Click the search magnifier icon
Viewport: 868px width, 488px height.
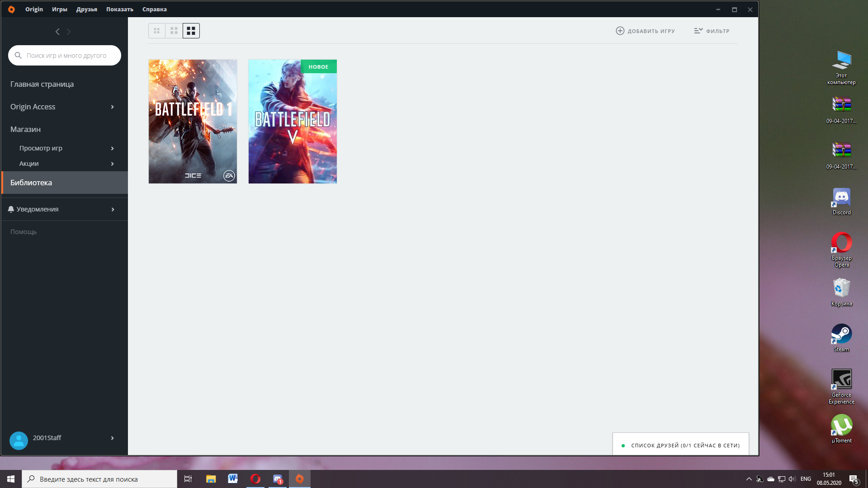click(18, 55)
